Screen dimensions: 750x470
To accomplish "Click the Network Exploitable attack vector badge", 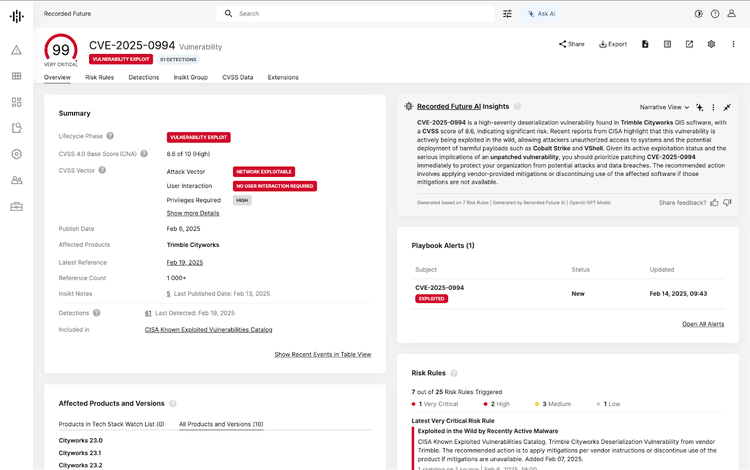I will [264, 172].
